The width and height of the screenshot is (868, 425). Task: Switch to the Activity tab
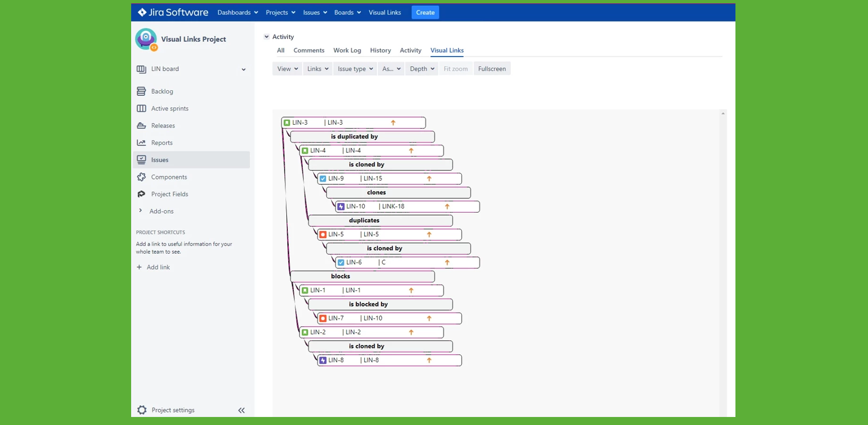point(410,51)
